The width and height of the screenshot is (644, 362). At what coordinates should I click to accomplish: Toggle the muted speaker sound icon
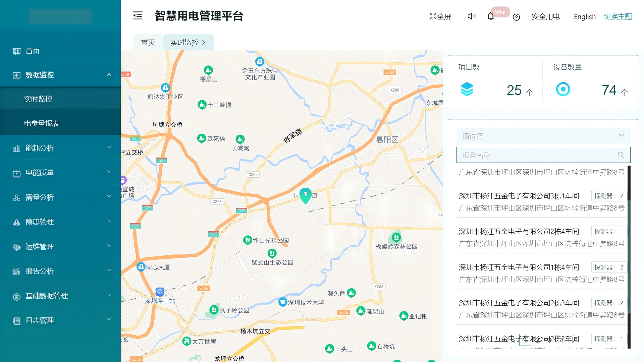(x=472, y=16)
